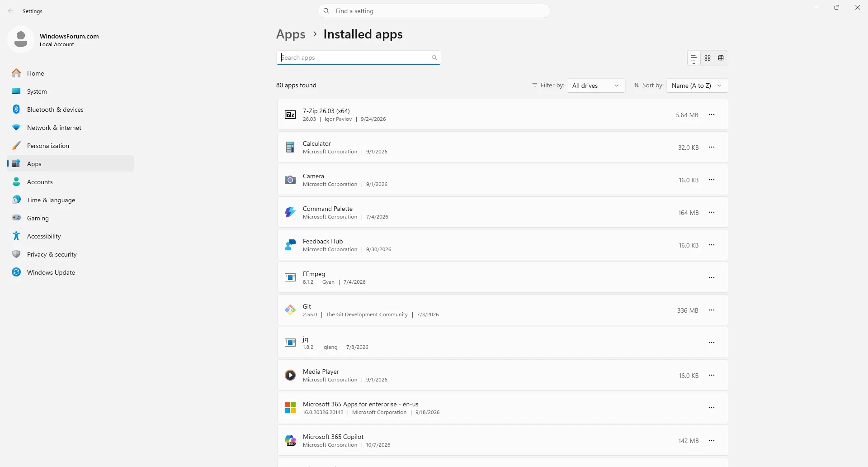Viewport: 868px width, 467px height.
Task: Open more options for FFmpeg
Action: 712,278
